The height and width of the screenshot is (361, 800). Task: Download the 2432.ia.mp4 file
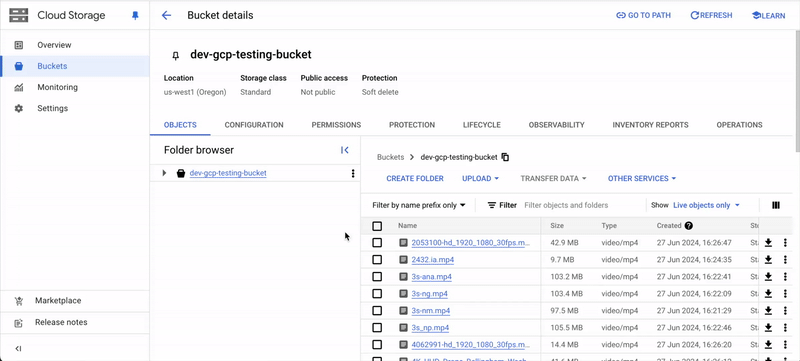[x=768, y=260]
